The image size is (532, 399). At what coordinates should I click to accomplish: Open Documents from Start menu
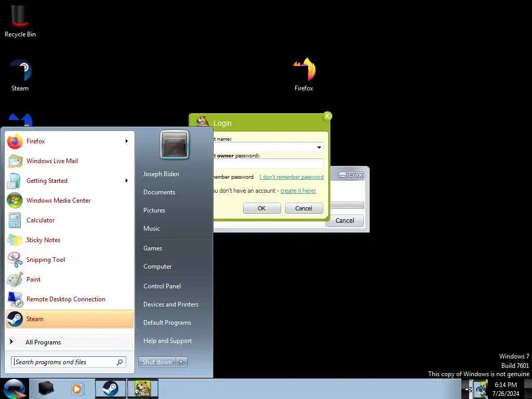coord(159,192)
